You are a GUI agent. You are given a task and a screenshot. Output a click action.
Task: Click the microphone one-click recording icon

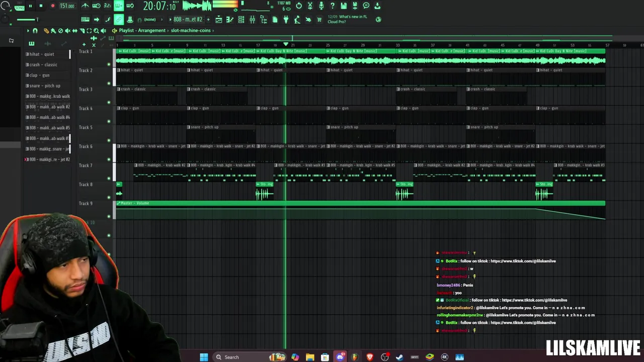coord(321,6)
